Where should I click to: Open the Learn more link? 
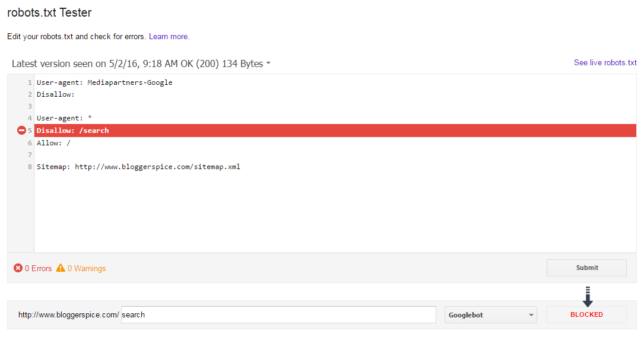pos(169,37)
